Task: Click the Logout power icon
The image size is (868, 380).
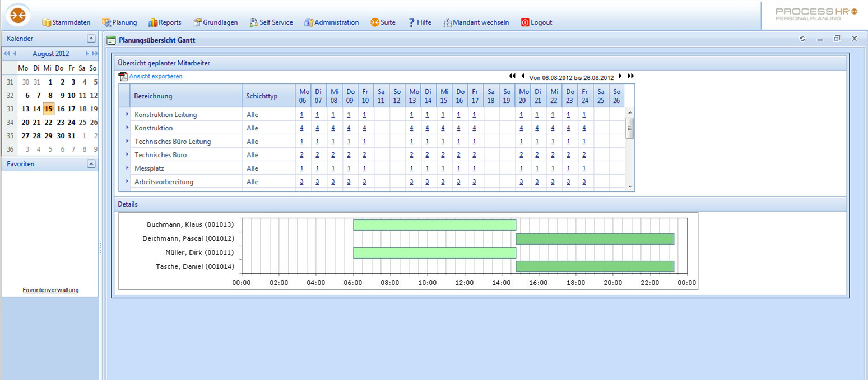Action: click(x=524, y=23)
